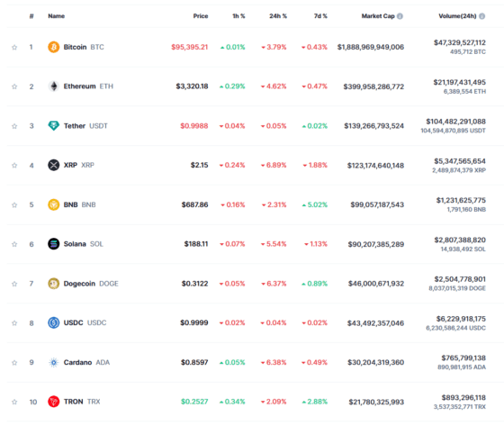Click the Solana logo icon
Viewport: 504px width, 426px height.
(x=54, y=244)
